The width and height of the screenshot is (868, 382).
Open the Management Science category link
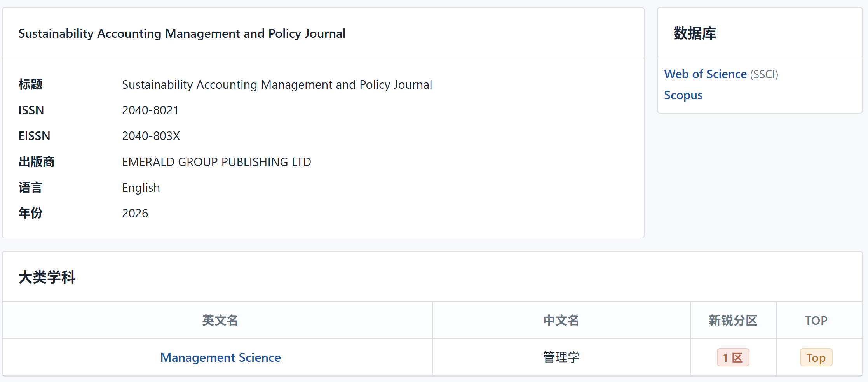point(220,357)
